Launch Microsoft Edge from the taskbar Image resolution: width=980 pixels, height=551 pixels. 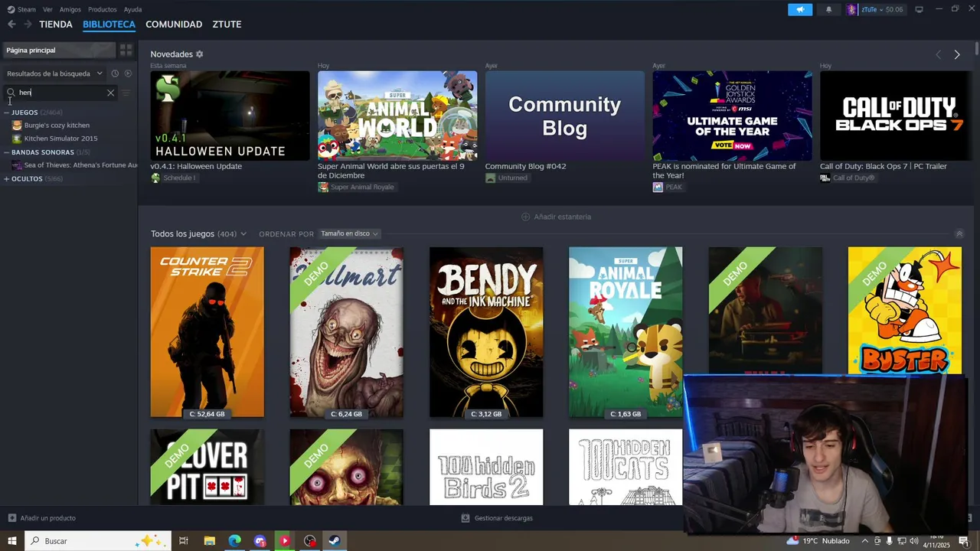(234, 541)
